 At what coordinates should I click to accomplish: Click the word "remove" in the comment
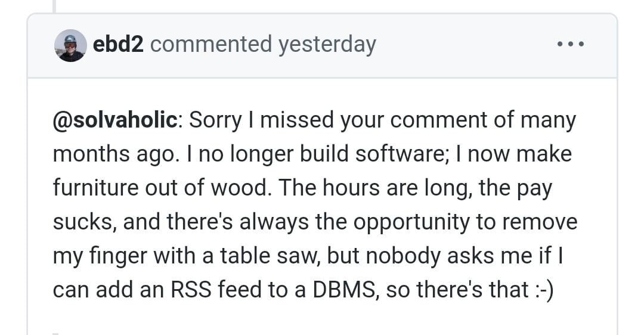[x=541, y=222]
